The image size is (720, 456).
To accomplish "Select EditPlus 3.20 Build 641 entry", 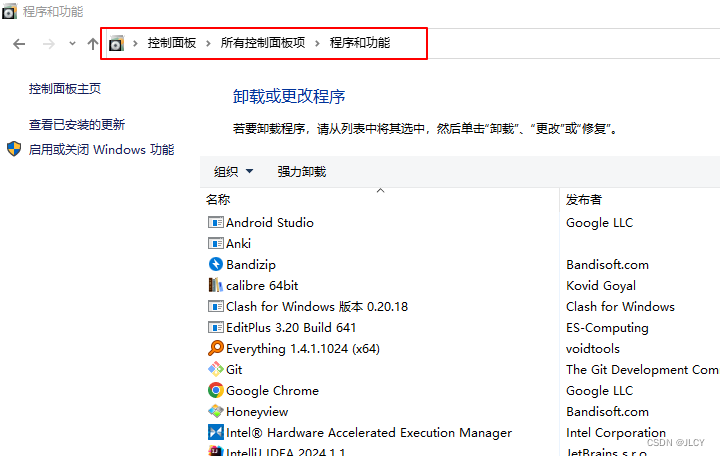I will coord(291,328).
